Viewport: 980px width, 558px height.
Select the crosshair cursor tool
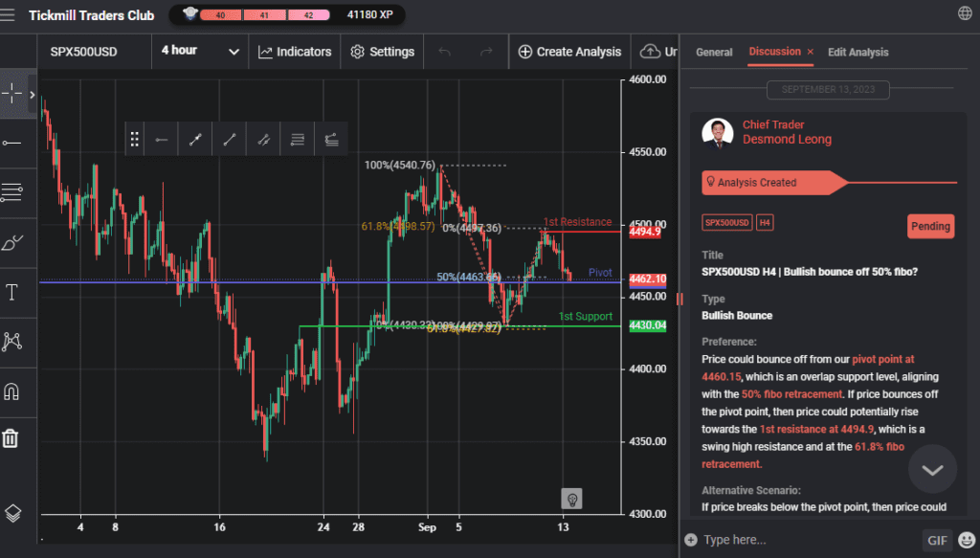click(x=11, y=94)
